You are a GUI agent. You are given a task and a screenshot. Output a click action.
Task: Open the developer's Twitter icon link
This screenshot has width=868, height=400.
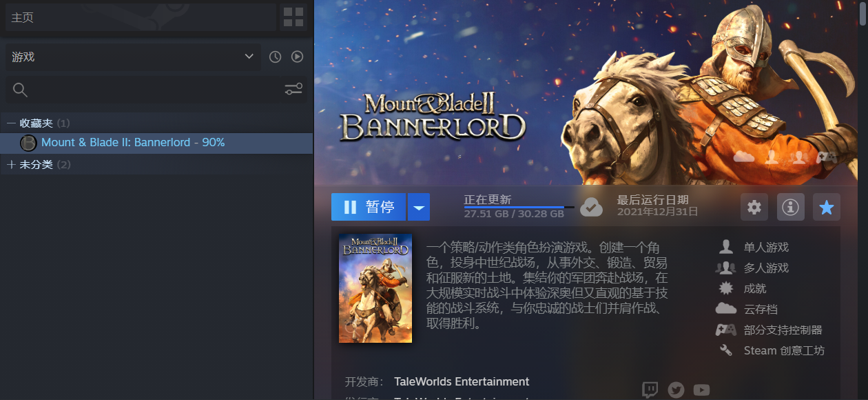(x=676, y=390)
